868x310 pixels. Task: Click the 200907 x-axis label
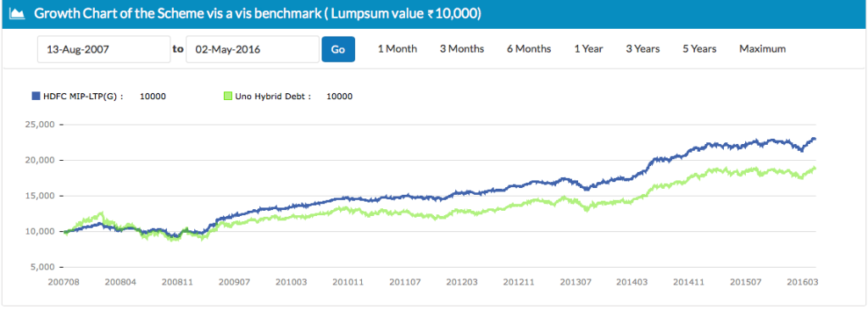click(x=234, y=282)
